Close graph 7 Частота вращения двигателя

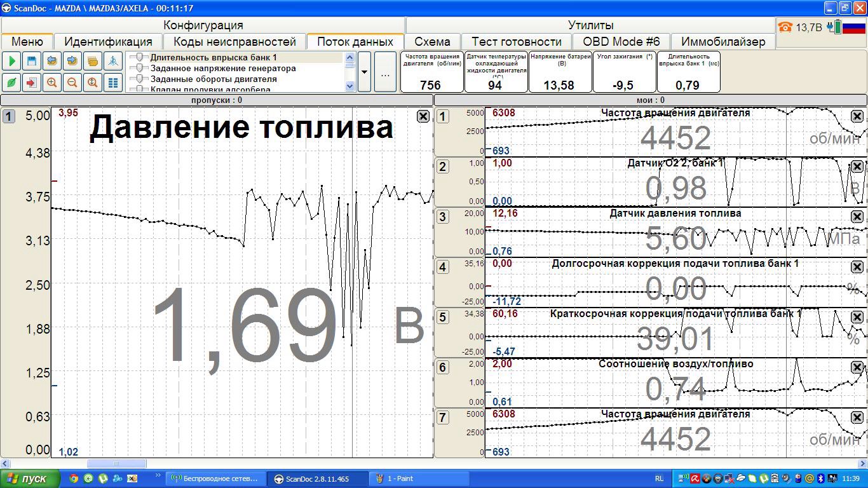coord(857,417)
